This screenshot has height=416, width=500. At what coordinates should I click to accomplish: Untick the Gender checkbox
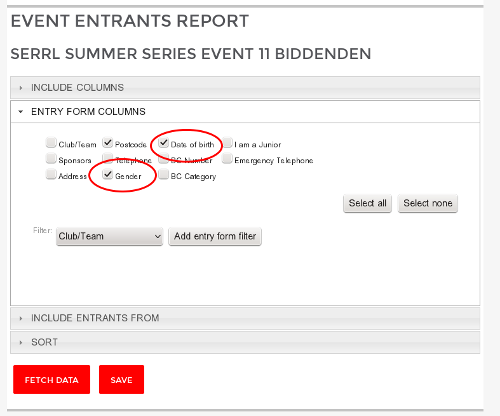(107, 174)
